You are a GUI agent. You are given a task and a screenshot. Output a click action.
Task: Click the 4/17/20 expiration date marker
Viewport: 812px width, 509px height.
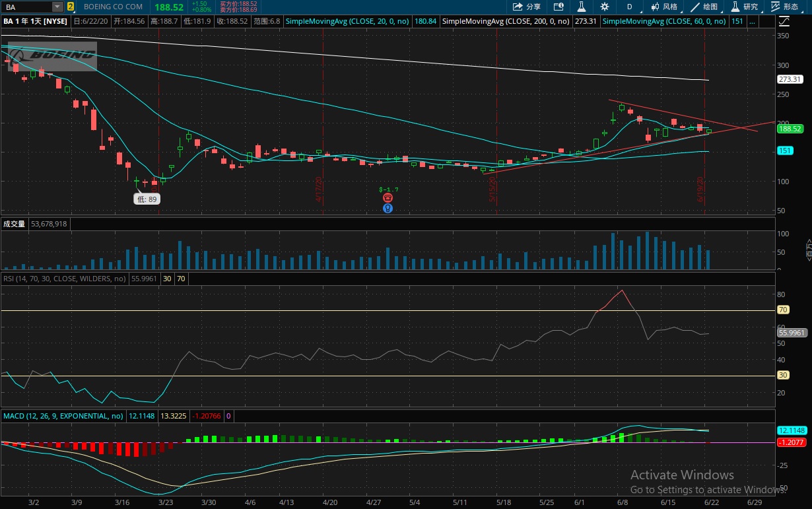[319, 189]
